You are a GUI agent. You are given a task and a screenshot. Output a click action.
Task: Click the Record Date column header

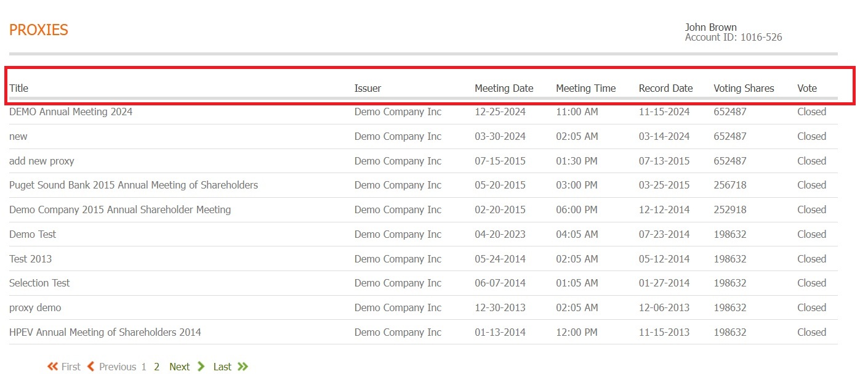pyautogui.click(x=665, y=88)
